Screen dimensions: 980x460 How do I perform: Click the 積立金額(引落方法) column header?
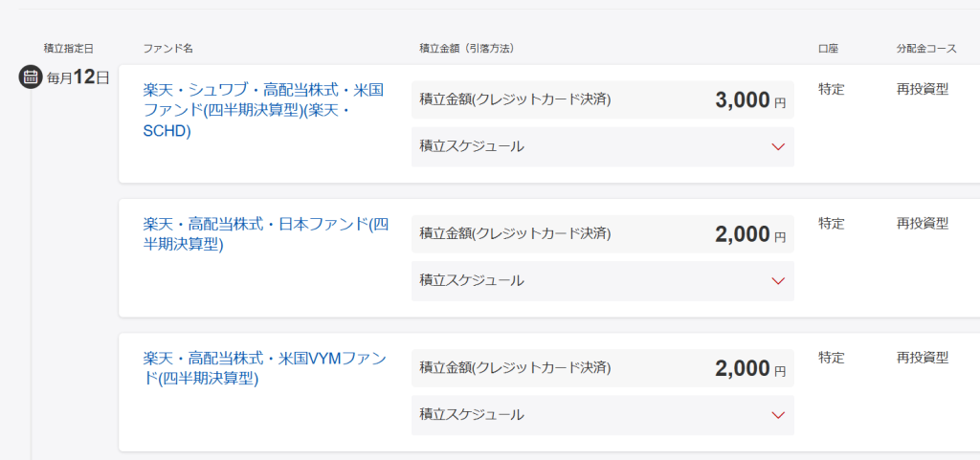466,49
